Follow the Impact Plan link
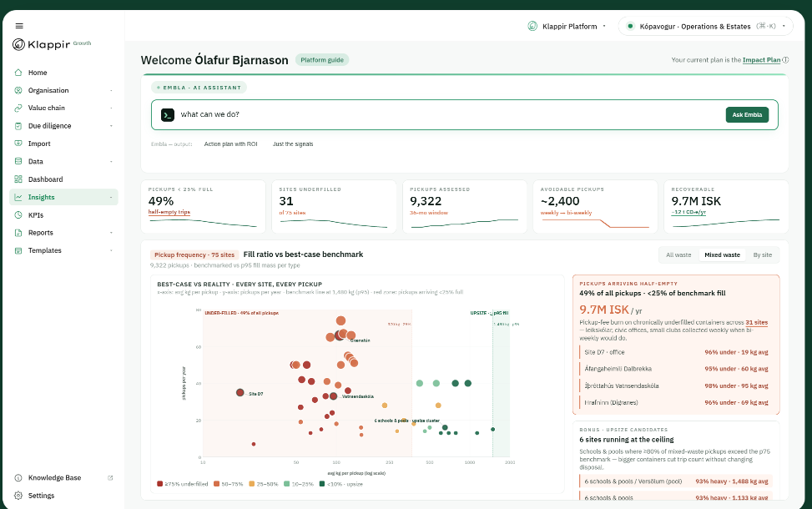Image resolution: width=812 pixels, height=509 pixels. tap(761, 60)
